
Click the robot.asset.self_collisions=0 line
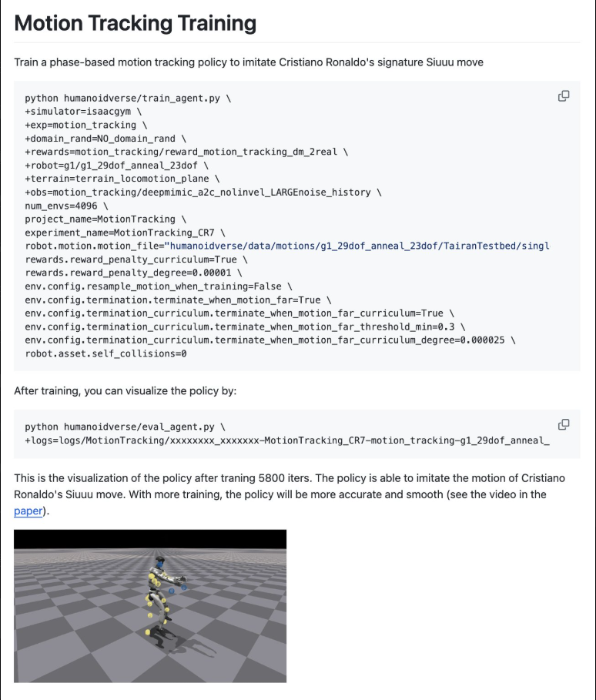click(x=105, y=353)
